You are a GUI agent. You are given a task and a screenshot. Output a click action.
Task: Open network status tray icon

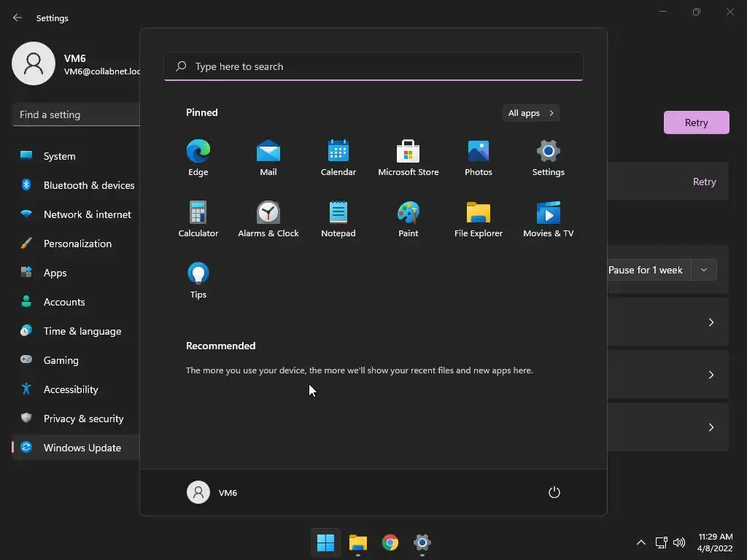point(661,542)
